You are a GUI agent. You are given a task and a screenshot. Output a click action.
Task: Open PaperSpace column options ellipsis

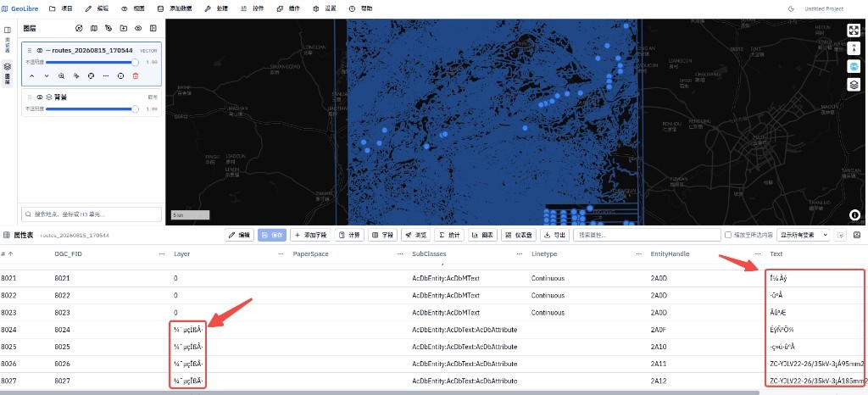click(400, 254)
